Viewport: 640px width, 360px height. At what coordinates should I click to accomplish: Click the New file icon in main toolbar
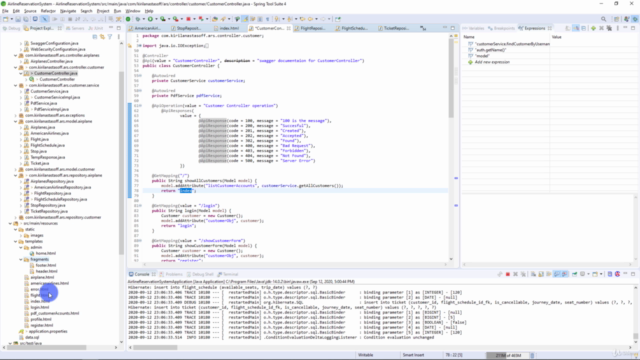pos(6,19)
